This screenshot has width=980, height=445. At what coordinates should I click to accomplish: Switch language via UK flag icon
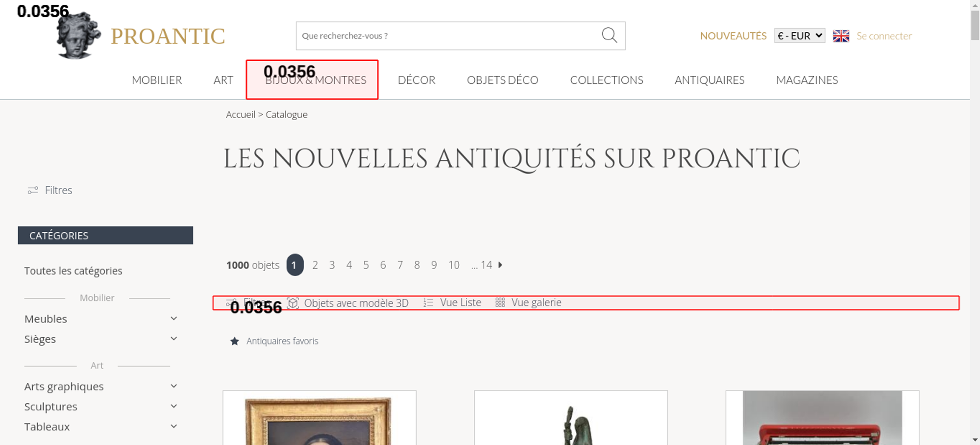coord(841,36)
